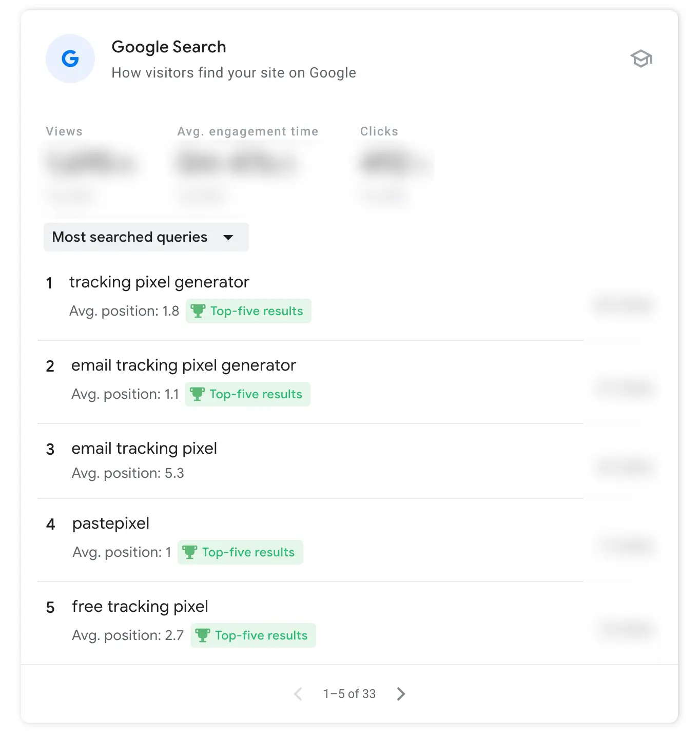Expand the query sorting options chevron
This screenshot has width=700, height=736.
[229, 237]
